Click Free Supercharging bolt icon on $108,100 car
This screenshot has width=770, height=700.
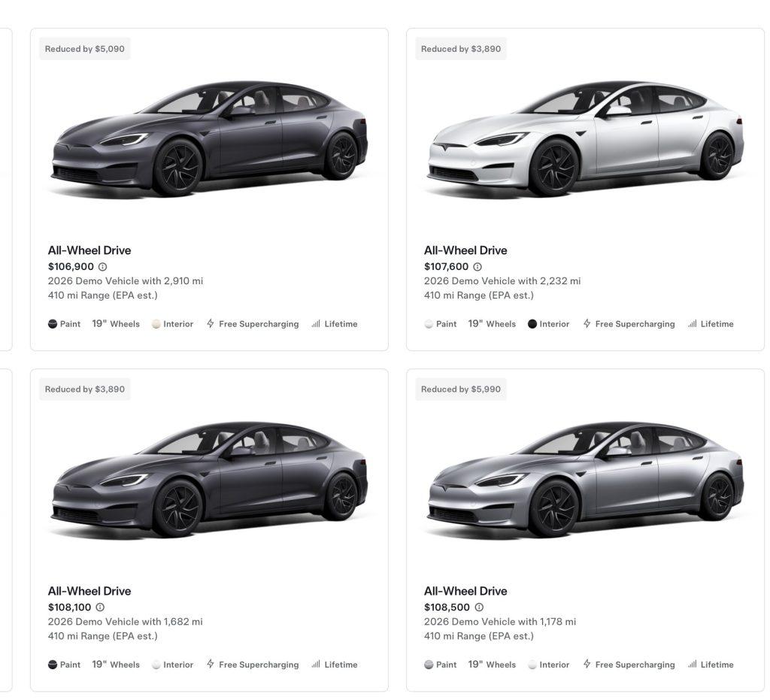pyautogui.click(x=211, y=665)
